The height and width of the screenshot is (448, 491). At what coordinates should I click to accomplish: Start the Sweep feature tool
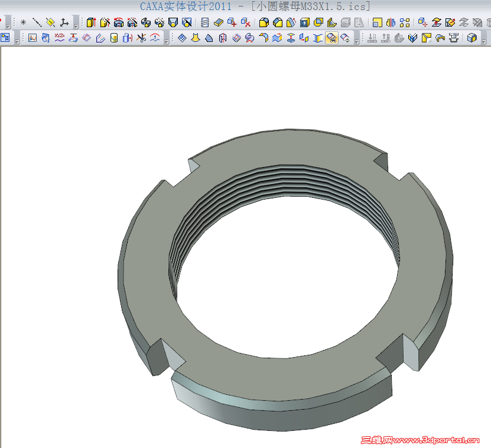click(x=146, y=22)
